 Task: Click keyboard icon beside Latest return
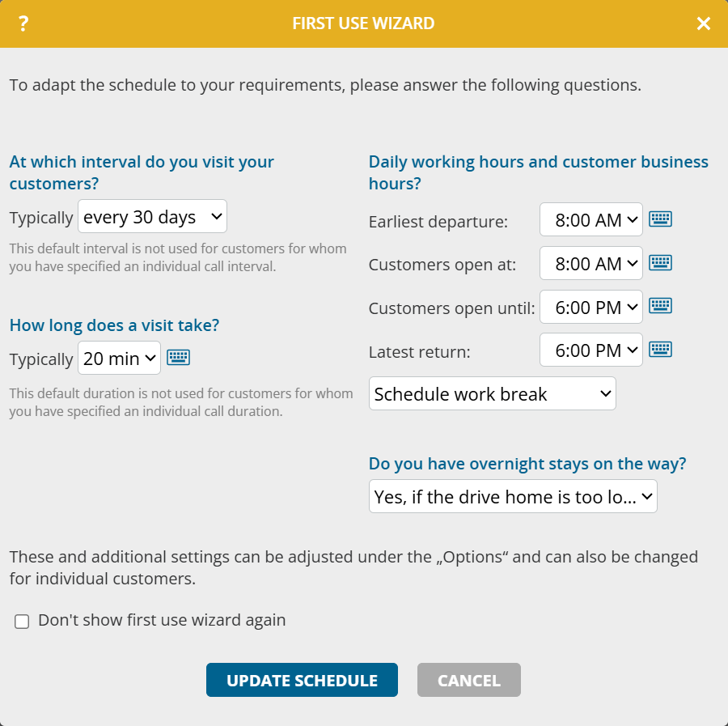(x=660, y=350)
